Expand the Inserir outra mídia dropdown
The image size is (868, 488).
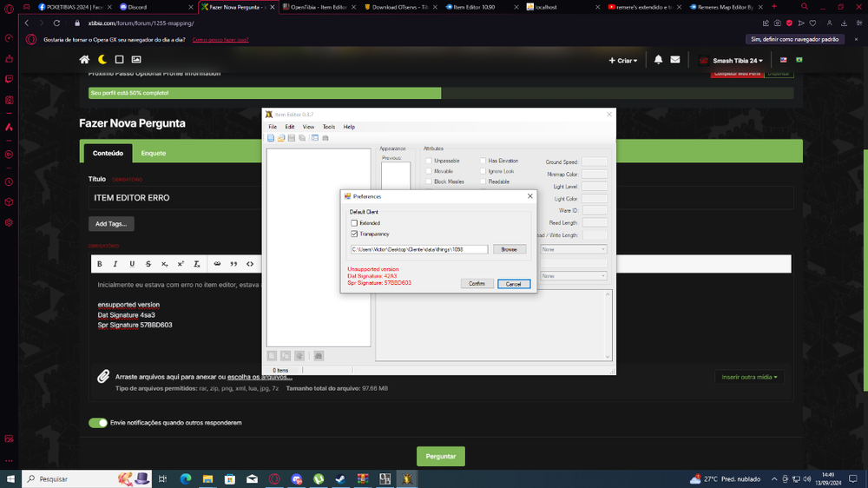click(750, 377)
